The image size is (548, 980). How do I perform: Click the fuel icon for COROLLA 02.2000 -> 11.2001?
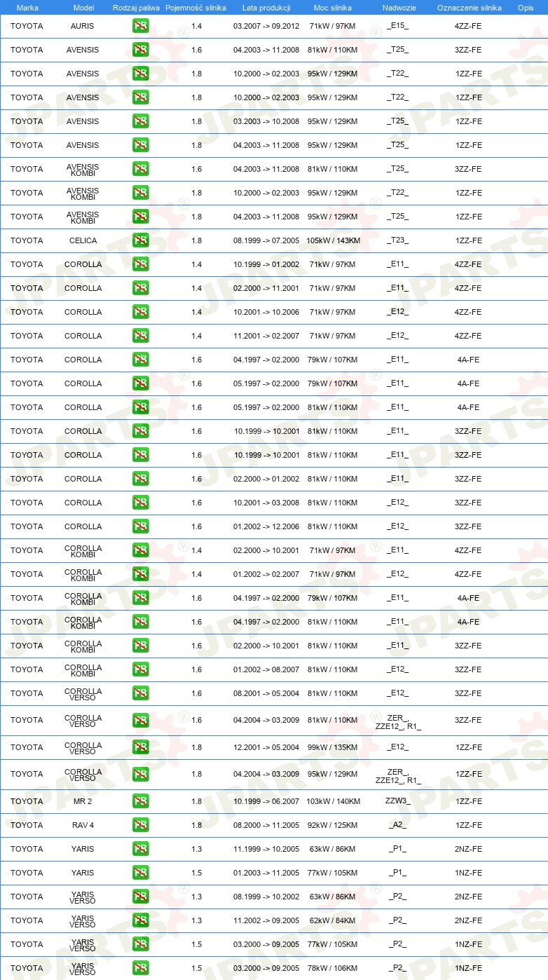pyautogui.click(x=140, y=288)
